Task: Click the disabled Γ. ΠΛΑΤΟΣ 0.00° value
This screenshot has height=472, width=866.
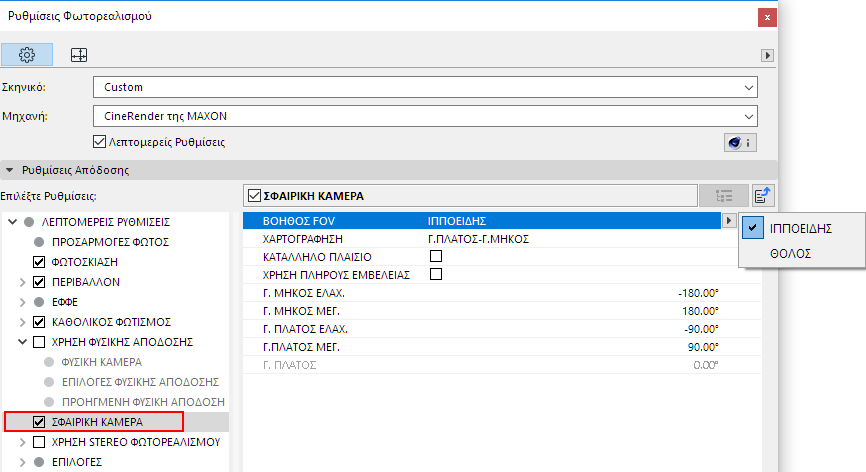Action: (x=705, y=365)
